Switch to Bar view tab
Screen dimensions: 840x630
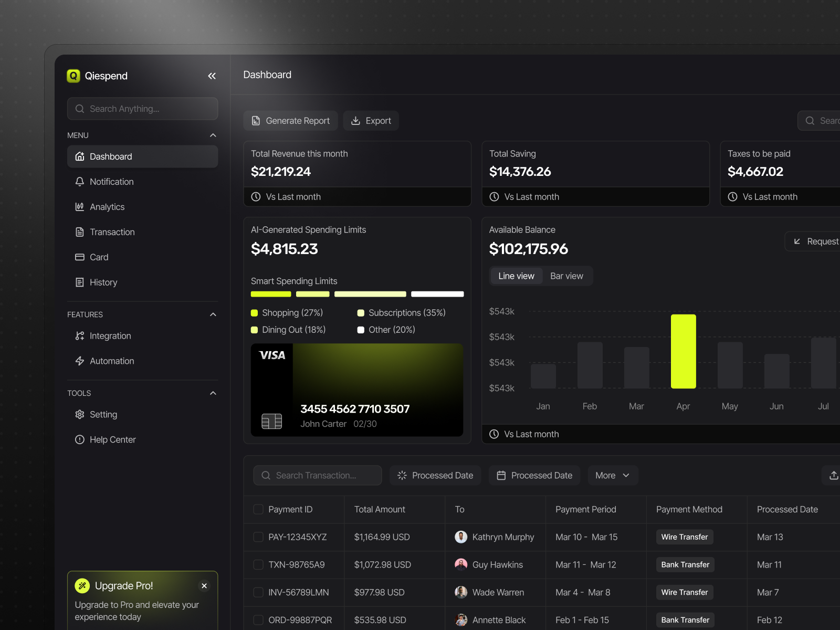[566, 276]
